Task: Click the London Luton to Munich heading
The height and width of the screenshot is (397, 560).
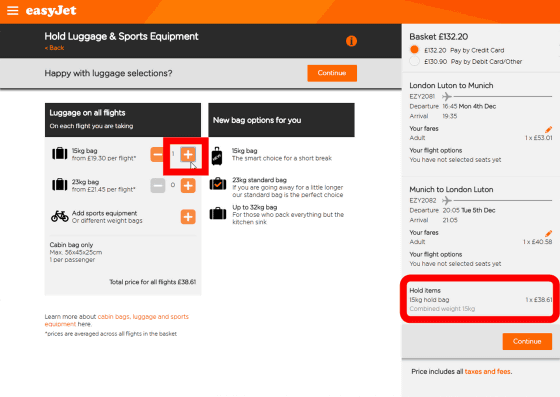Action: tap(451, 86)
